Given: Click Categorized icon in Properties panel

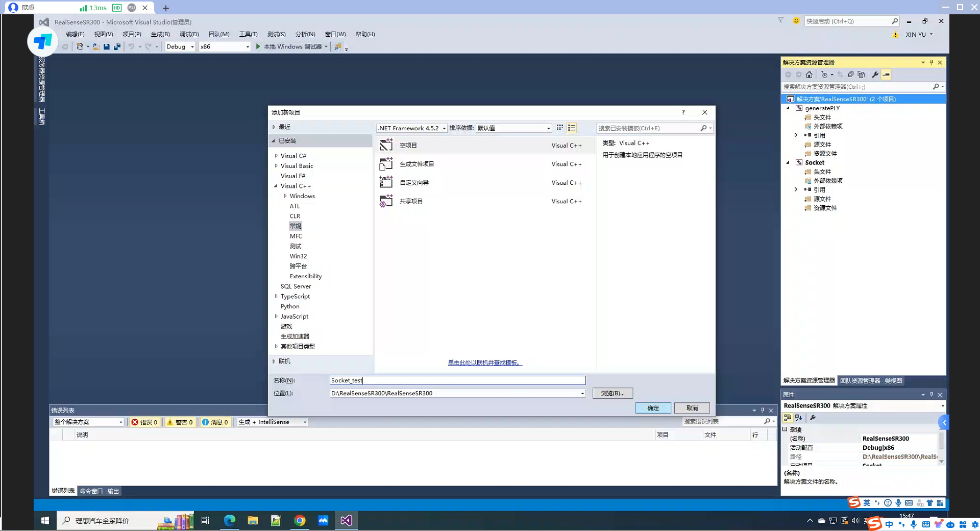Looking at the screenshot, I should point(788,418).
